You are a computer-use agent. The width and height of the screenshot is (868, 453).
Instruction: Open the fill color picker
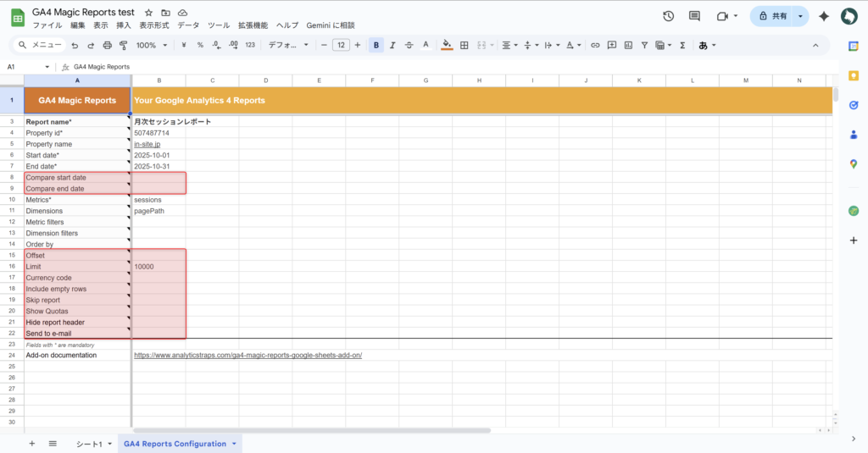pyautogui.click(x=447, y=45)
